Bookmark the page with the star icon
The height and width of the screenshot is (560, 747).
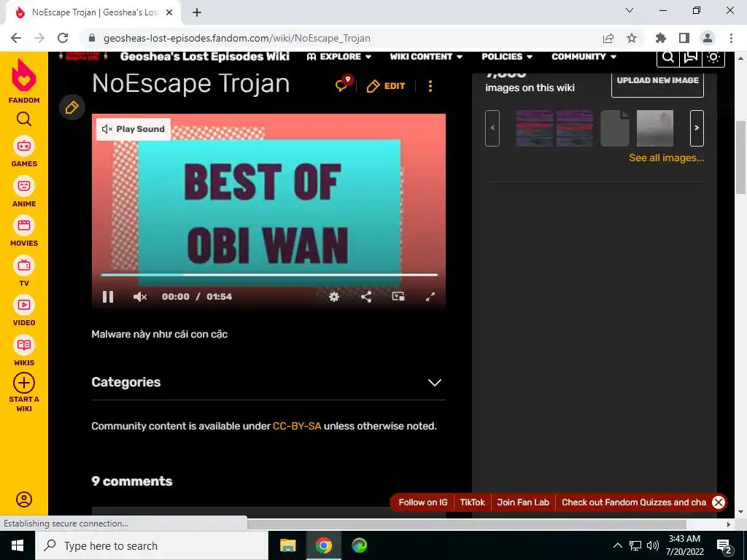click(632, 38)
